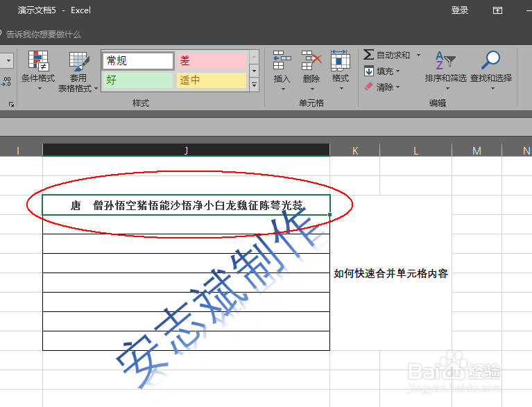Open the 删除 dropdown arrow

312,89
